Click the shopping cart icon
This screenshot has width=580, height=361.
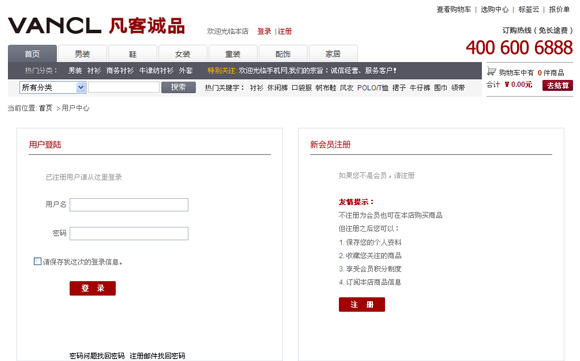tap(491, 71)
